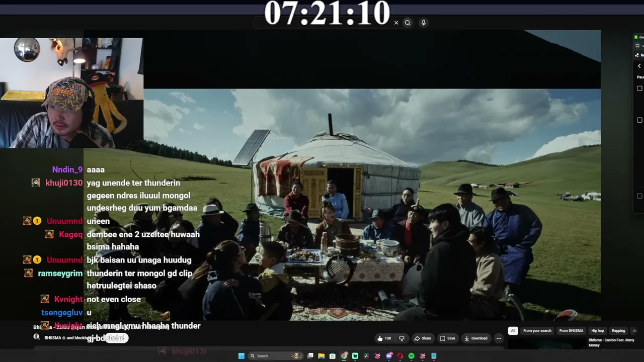Like the video with 13K likes
The width and height of the screenshot is (644, 362).
click(385, 338)
